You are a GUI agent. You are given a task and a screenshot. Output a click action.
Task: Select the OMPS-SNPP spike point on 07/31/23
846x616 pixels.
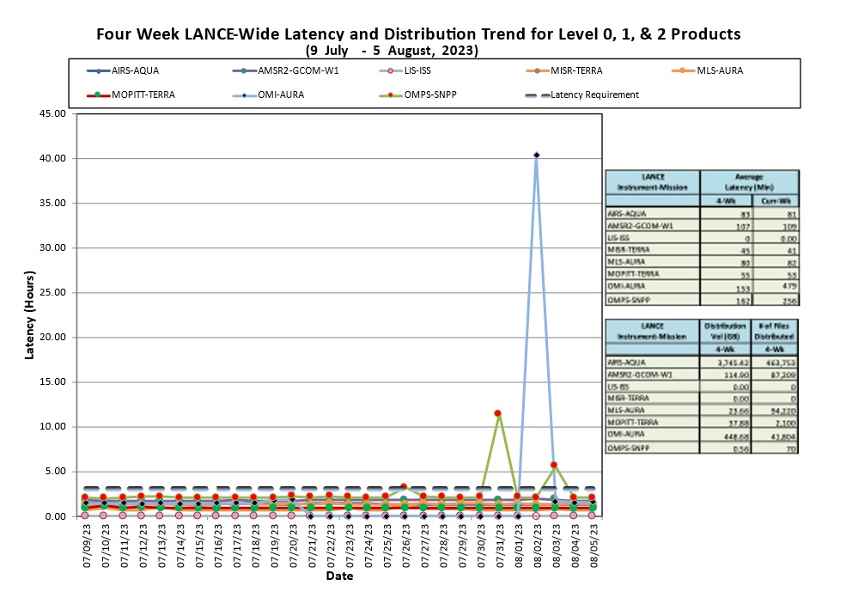[498, 413]
